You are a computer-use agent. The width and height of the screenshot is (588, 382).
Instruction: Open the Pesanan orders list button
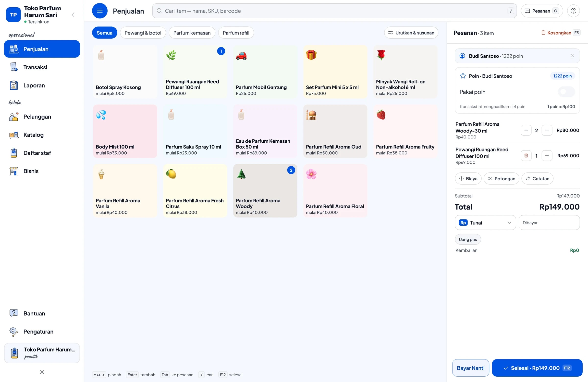(x=541, y=11)
